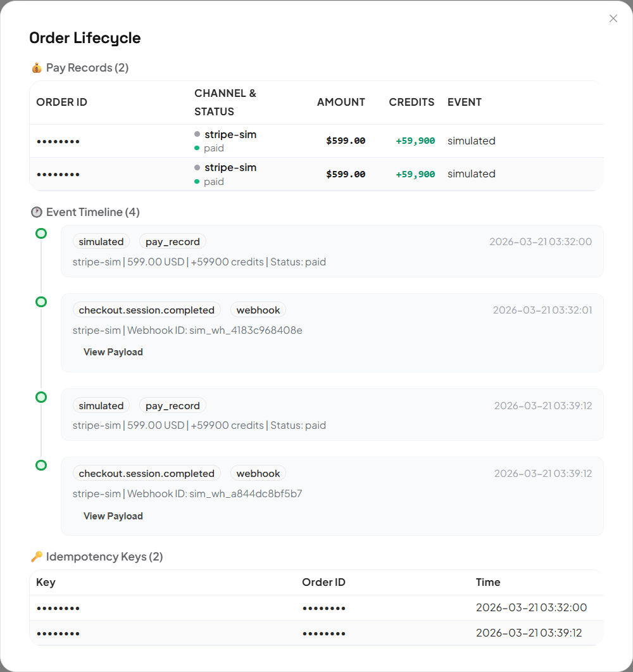Viewport: 633px width, 672px height.
Task: Reveal masked Order ID in first pay record
Action: click(x=58, y=141)
